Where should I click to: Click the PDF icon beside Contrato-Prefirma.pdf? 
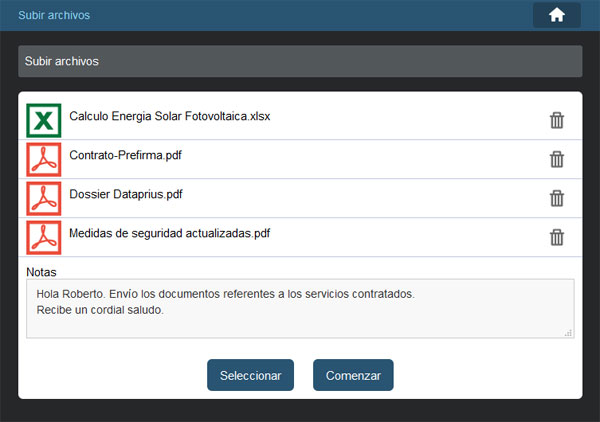pyautogui.click(x=44, y=160)
